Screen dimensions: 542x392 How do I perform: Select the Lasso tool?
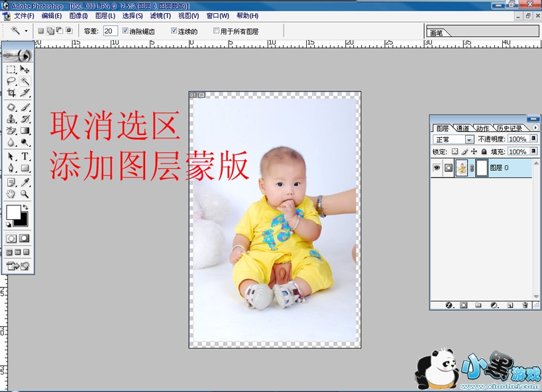tap(11, 81)
